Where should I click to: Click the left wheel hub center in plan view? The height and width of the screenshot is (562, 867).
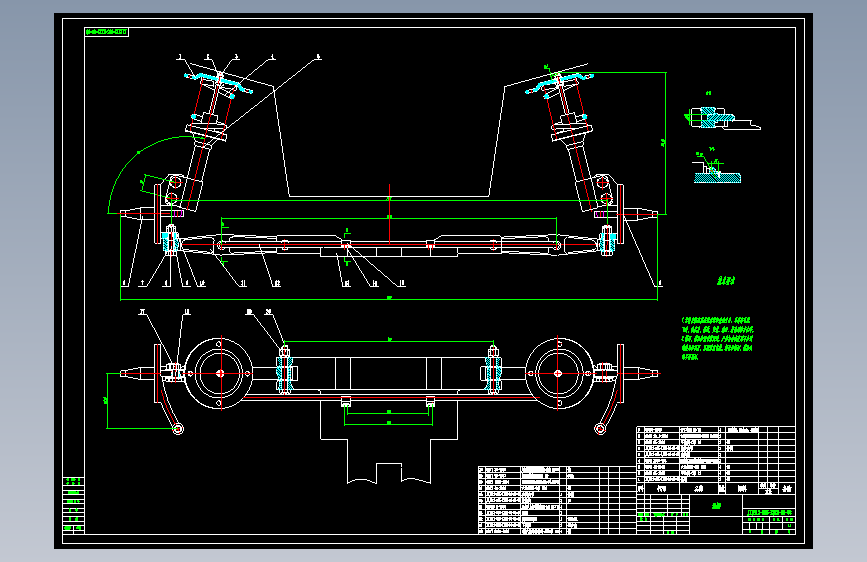220,373
